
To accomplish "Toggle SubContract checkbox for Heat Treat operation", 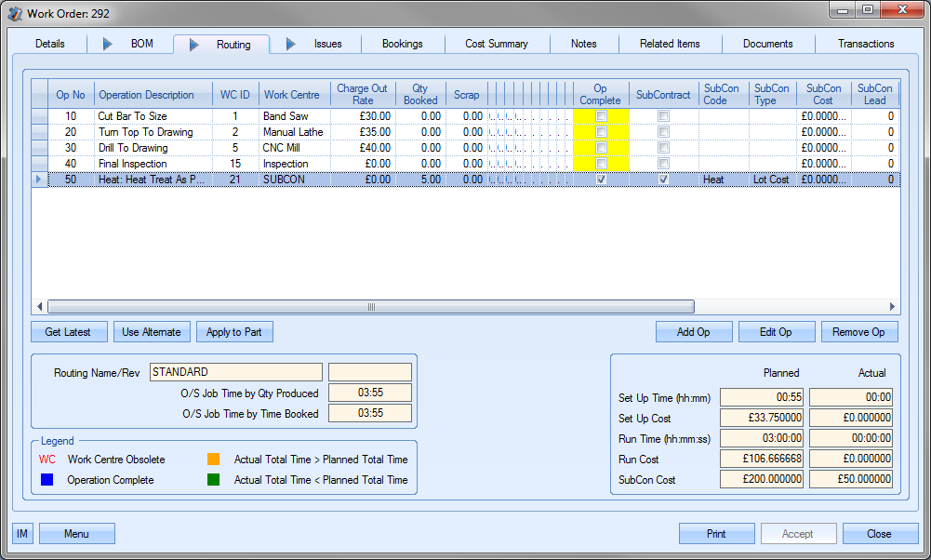I will pyautogui.click(x=663, y=180).
